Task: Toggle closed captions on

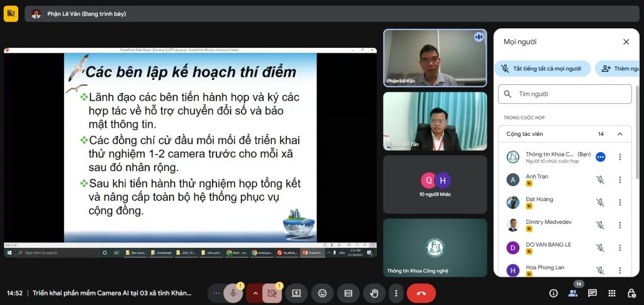Action: click(x=348, y=293)
